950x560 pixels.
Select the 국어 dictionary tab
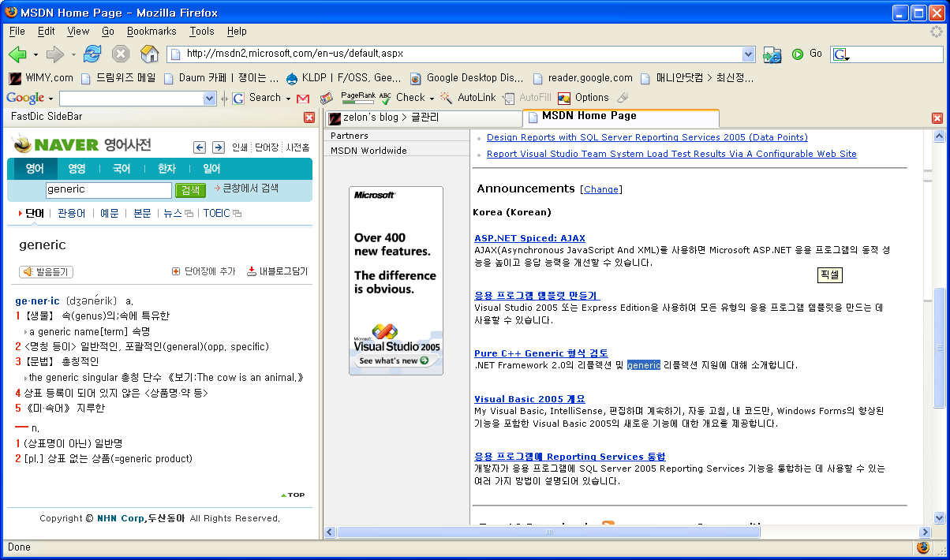(x=122, y=169)
